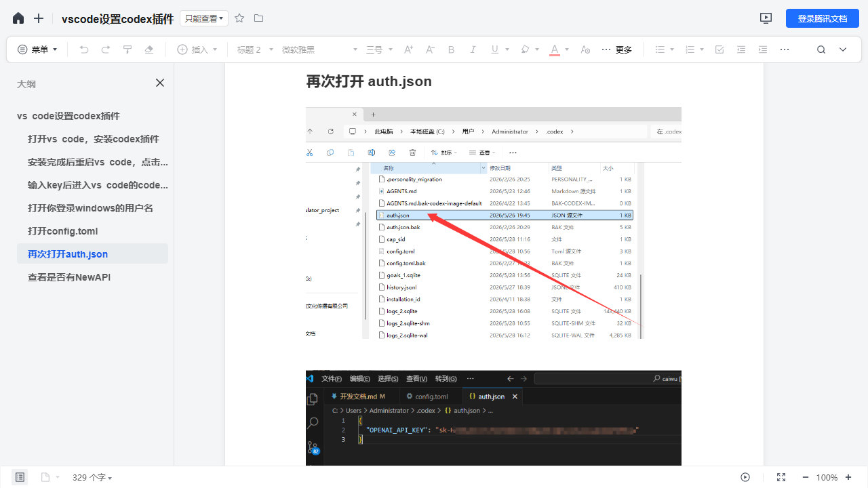Image resolution: width=868 pixels, height=488 pixels.
Task: Open the 329 个字 word count dropdown
Action: click(92, 477)
